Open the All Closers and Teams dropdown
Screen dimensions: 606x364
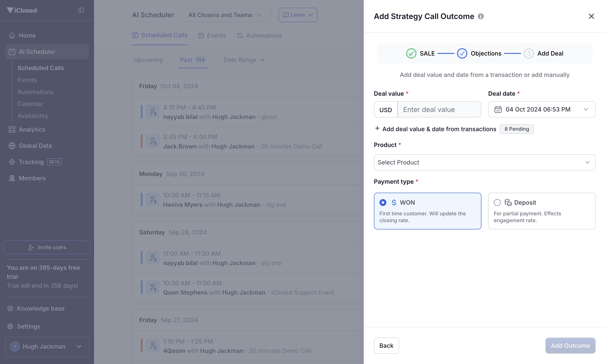click(226, 15)
